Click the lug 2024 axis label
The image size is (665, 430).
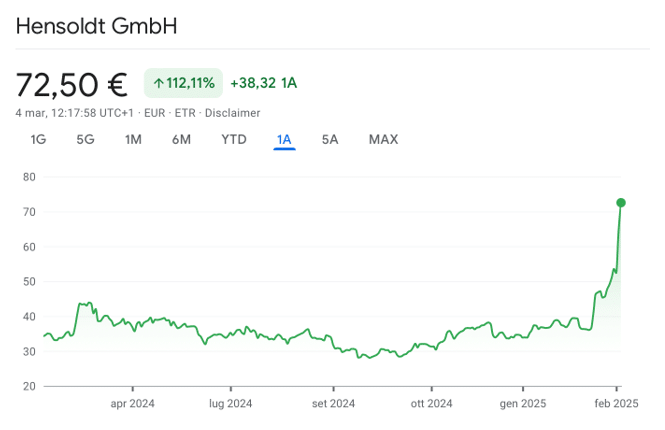[x=230, y=403]
